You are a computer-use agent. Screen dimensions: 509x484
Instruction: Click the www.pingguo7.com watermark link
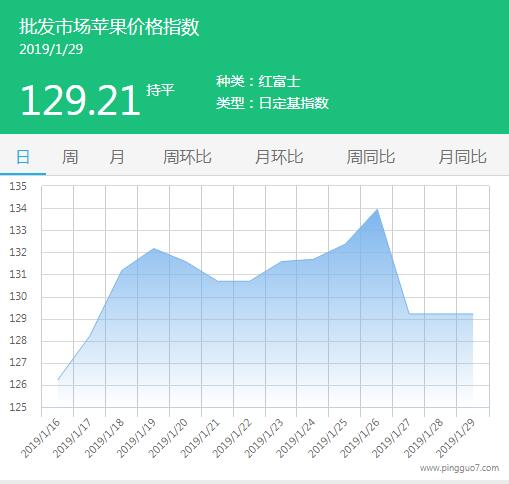(x=459, y=468)
